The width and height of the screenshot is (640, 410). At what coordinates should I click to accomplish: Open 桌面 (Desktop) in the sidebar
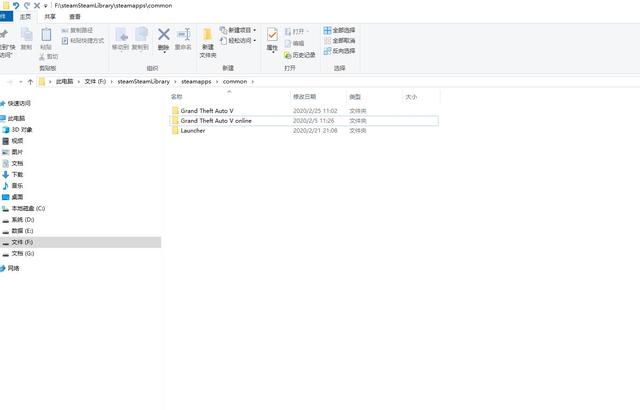[x=17, y=197]
